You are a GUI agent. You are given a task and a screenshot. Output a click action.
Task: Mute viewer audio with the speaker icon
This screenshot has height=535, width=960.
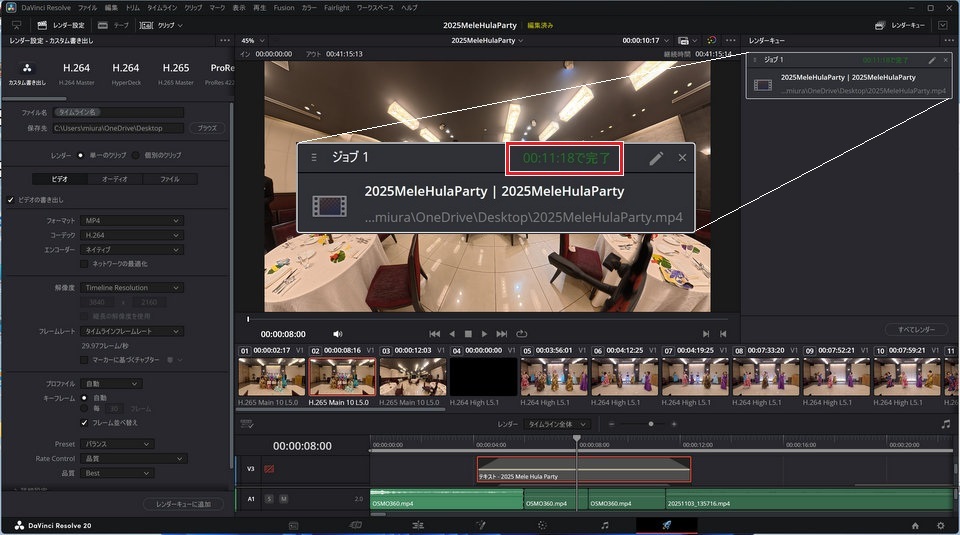coord(338,334)
